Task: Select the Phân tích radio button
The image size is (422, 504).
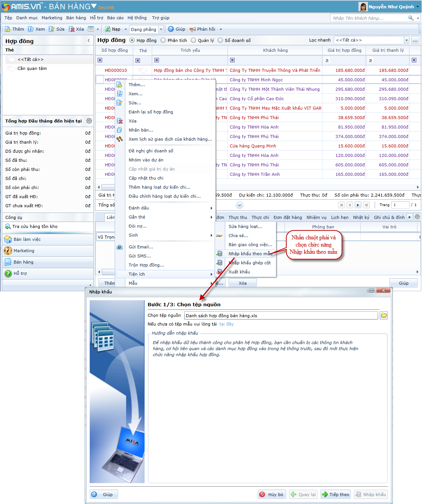Action: (163, 40)
